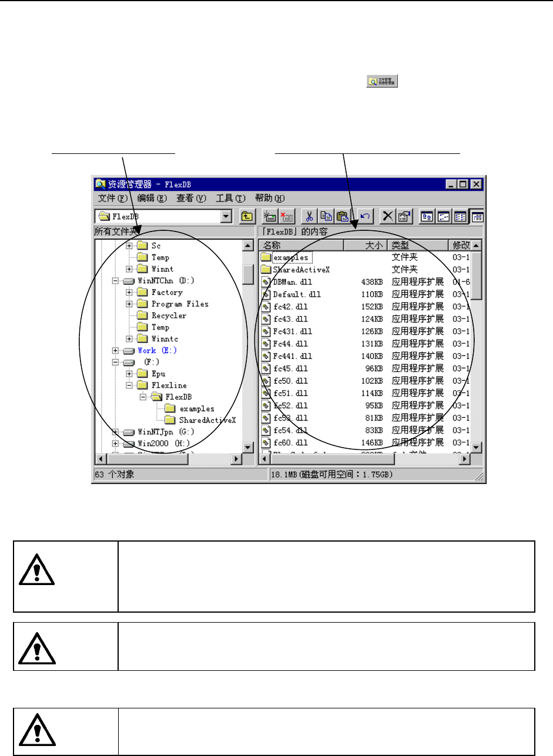Viewport: 553px width, 756px height.
Task: Click the Recycler folder icon in the tree
Action: pyautogui.click(x=143, y=315)
